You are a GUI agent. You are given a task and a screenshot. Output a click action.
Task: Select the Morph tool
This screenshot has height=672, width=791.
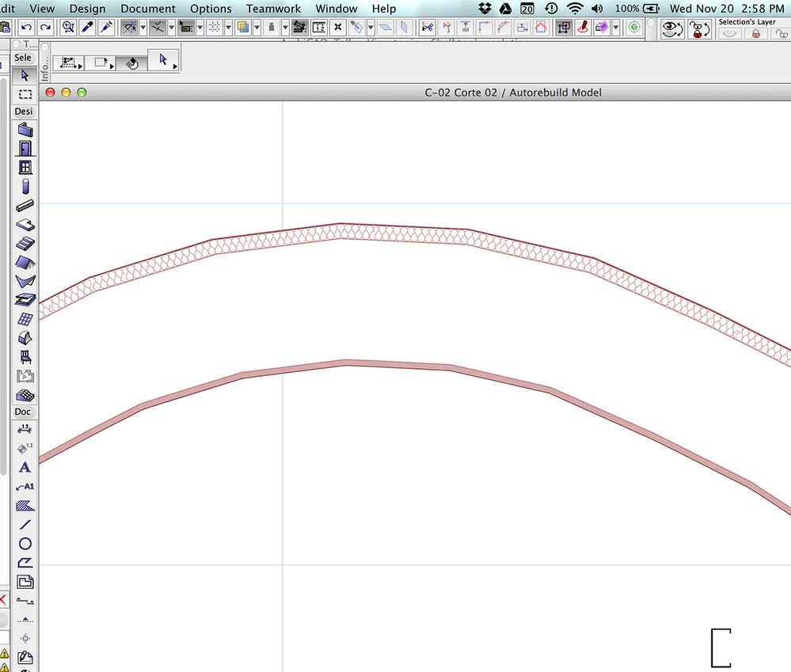pyautogui.click(x=25, y=338)
